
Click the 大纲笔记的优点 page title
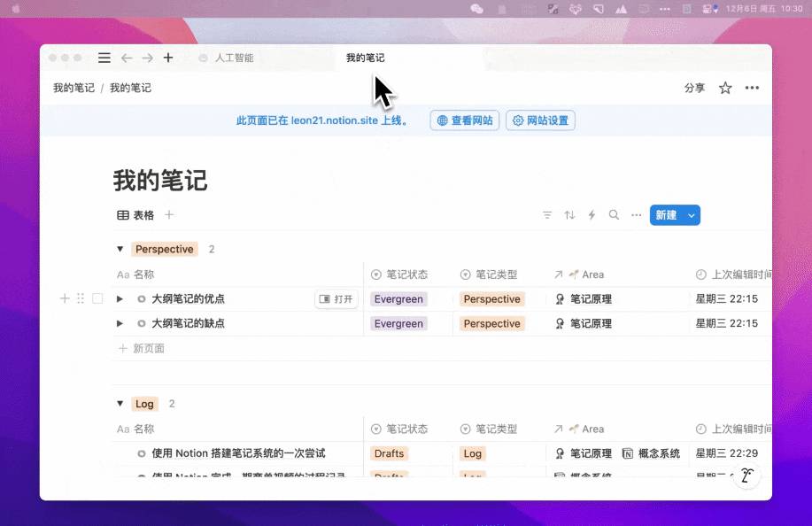coord(188,298)
